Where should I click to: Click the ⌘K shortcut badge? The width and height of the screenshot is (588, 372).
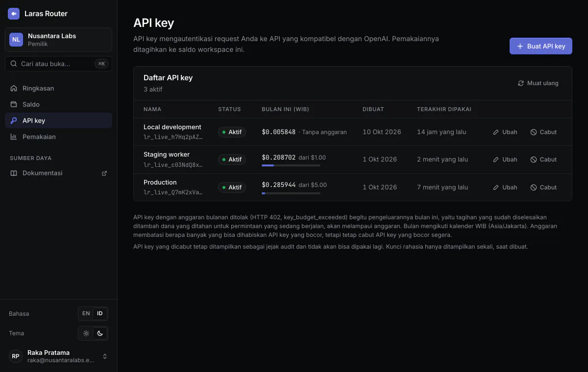click(101, 64)
